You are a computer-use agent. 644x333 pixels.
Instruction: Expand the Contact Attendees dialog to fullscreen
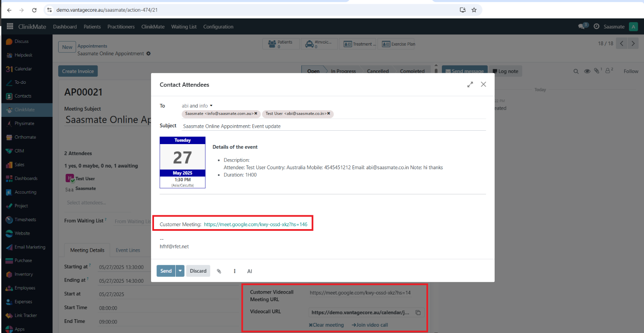point(470,84)
